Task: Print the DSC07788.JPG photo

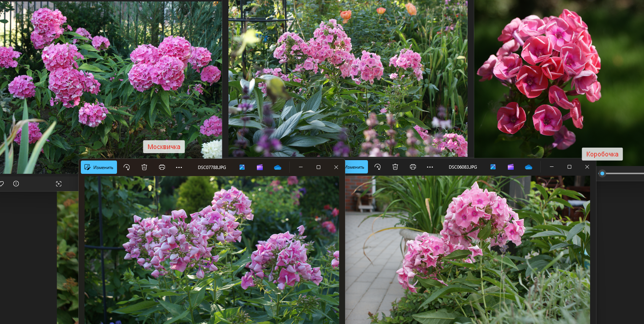Action: pyautogui.click(x=162, y=167)
